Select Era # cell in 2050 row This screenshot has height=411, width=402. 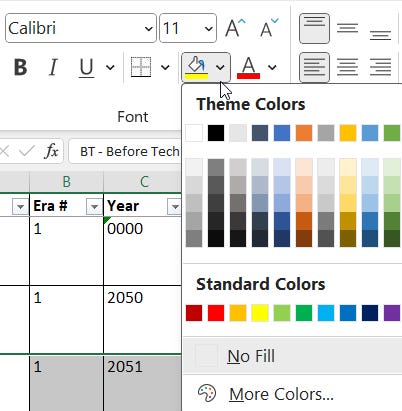point(67,319)
